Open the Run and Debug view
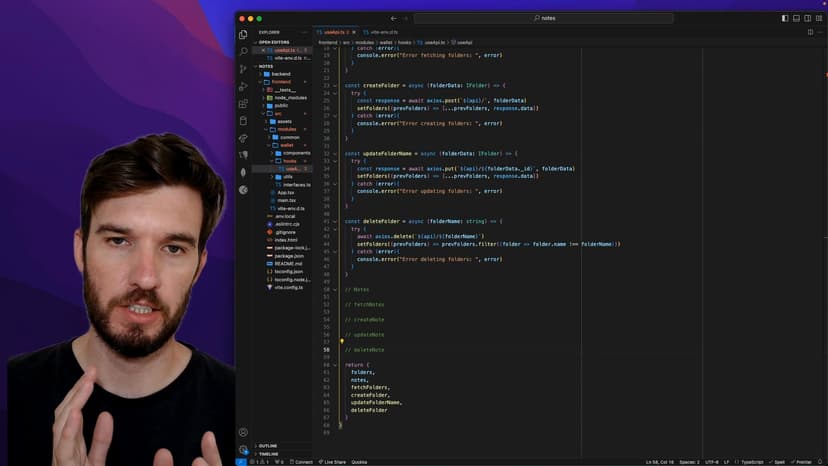828x466 pixels. [243, 86]
